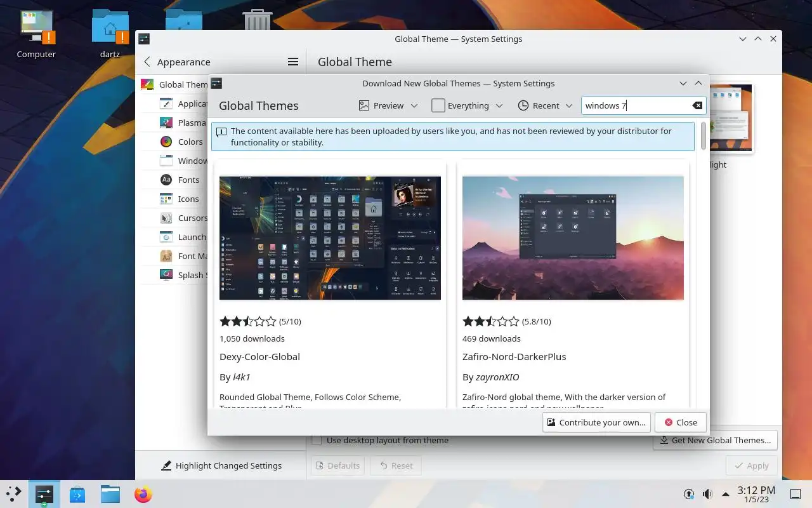
Task: Click the Contribute your own button
Action: pyautogui.click(x=596, y=422)
